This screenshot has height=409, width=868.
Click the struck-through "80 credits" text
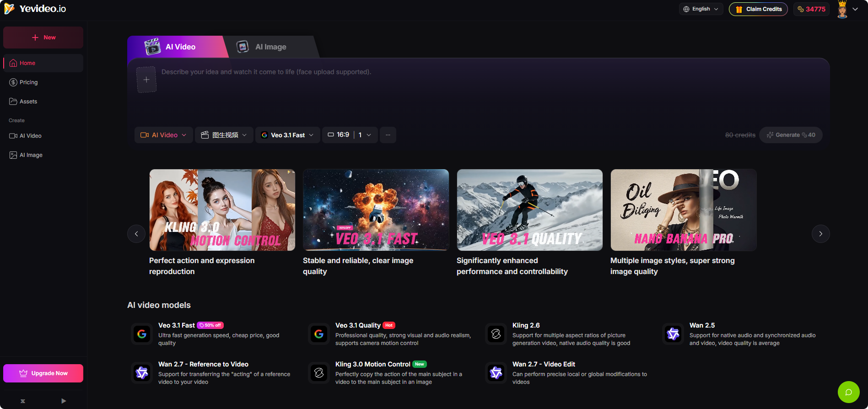(x=740, y=135)
